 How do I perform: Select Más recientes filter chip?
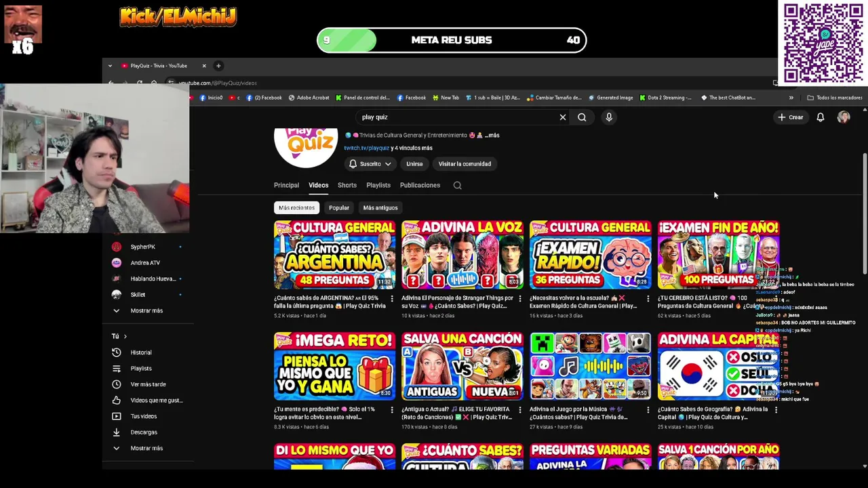296,208
